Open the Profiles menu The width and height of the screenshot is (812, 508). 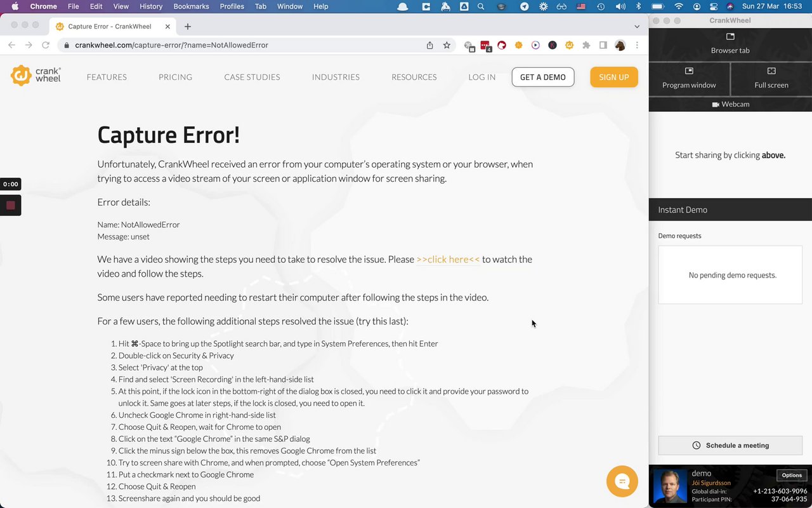click(x=232, y=6)
